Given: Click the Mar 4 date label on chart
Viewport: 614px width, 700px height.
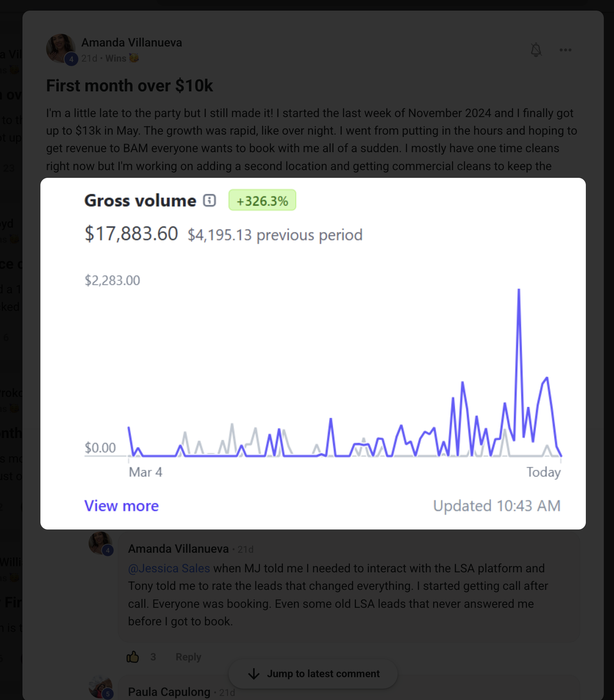Looking at the screenshot, I should pos(145,472).
